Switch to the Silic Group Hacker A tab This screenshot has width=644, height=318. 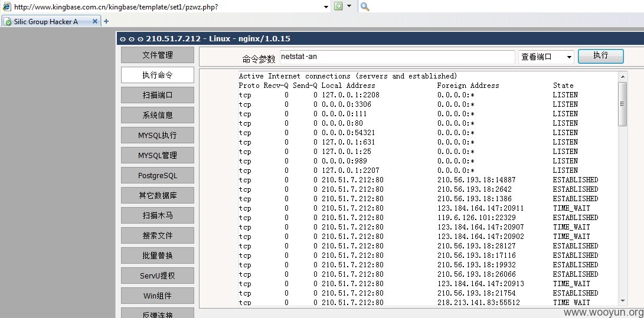(x=51, y=22)
